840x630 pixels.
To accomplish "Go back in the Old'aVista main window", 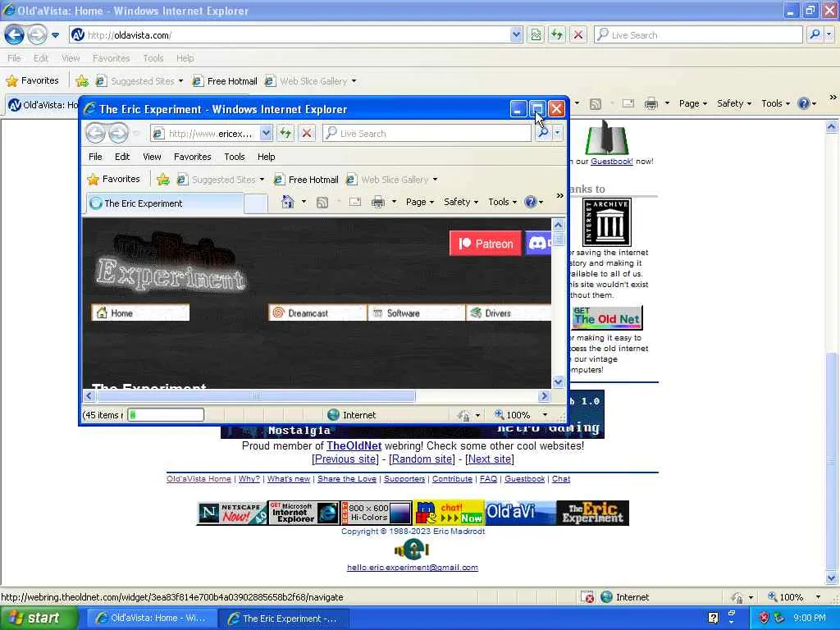I will pos(15,35).
